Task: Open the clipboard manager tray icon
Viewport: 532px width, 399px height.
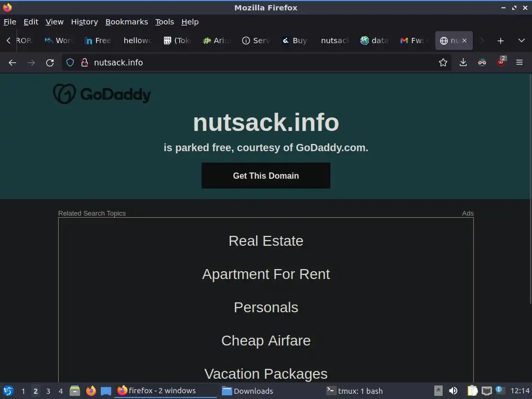Action: click(x=472, y=391)
